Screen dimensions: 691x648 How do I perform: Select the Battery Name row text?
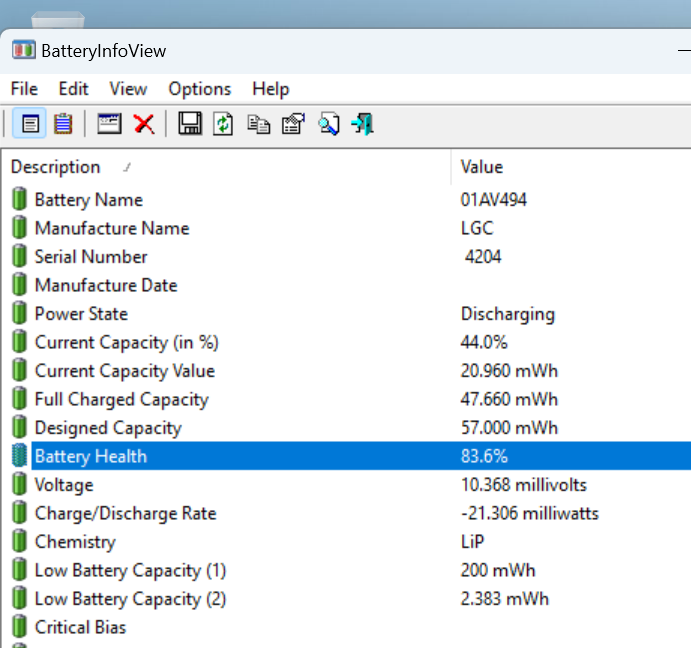[89, 200]
